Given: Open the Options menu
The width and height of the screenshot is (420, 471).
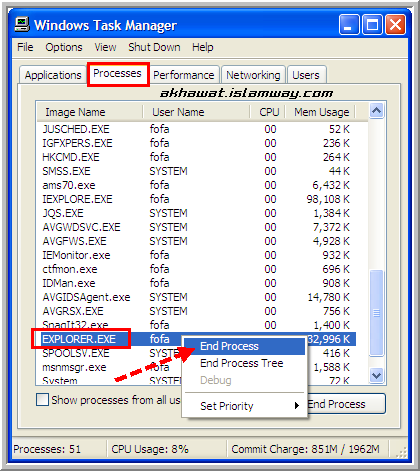Looking at the screenshot, I should pyautogui.click(x=64, y=47).
